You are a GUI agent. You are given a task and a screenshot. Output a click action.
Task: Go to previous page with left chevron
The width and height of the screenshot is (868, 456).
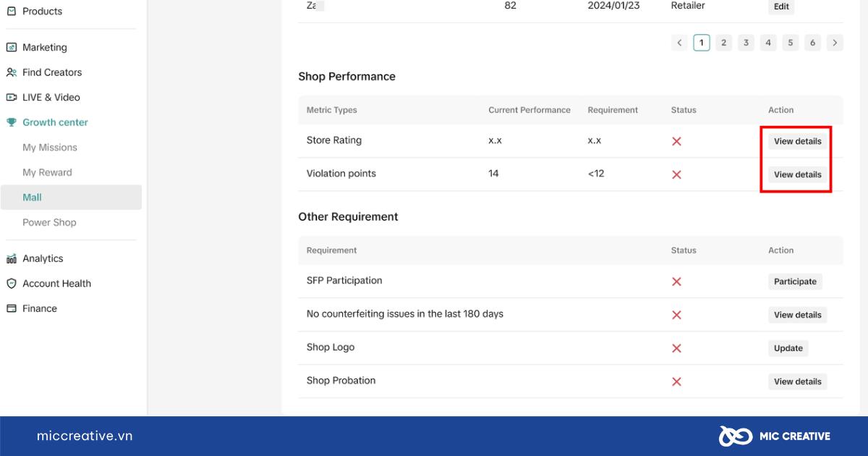(x=679, y=43)
